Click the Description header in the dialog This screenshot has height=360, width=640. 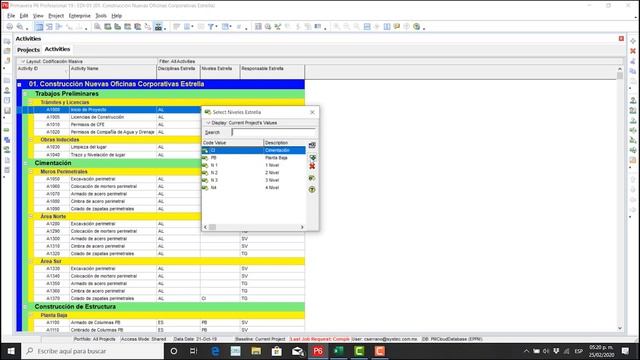pos(284,143)
